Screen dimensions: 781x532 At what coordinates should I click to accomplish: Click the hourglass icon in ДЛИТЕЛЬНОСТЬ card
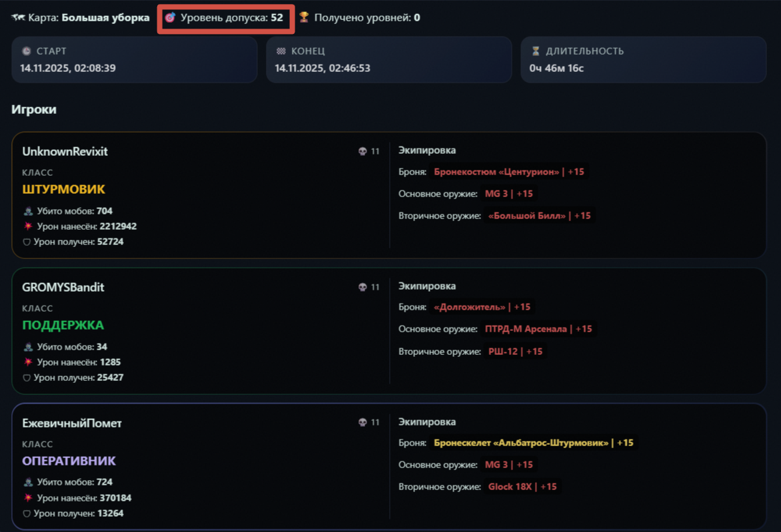pos(536,51)
